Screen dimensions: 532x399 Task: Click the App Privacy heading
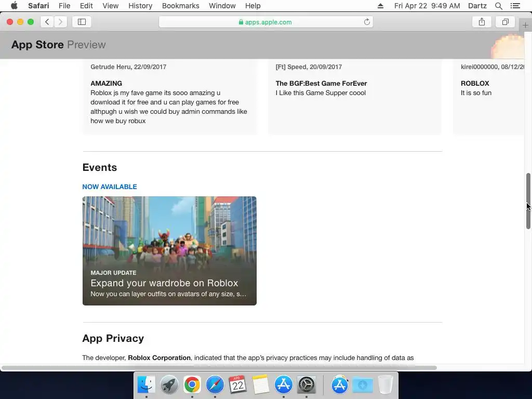coord(113,338)
